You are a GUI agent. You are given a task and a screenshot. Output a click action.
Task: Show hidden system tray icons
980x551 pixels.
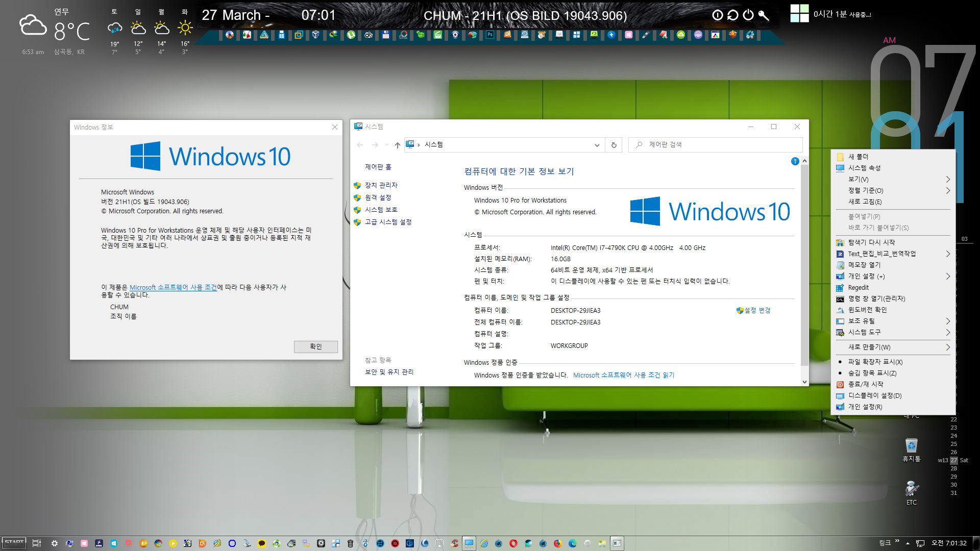[908, 543]
